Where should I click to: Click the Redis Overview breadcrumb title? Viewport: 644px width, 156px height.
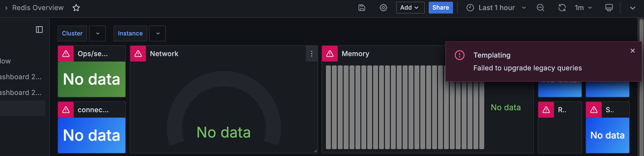38,8
